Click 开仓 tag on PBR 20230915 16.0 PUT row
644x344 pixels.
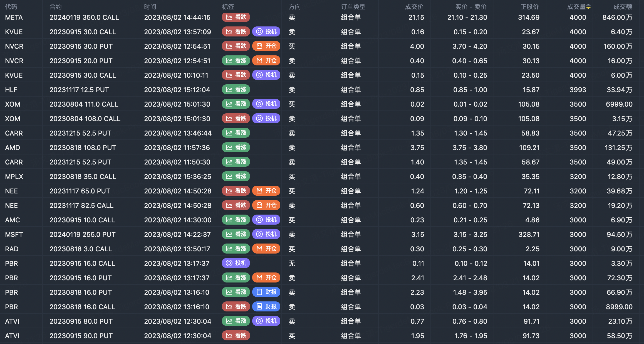pyautogui.click(x=266, y=277)
